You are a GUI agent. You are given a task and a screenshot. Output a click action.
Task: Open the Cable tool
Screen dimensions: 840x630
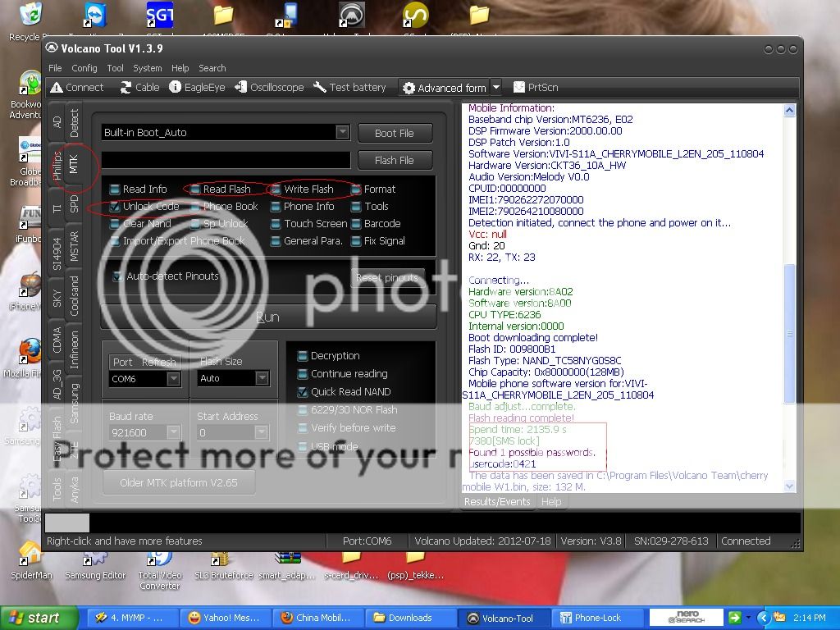(x=126, y=88)
